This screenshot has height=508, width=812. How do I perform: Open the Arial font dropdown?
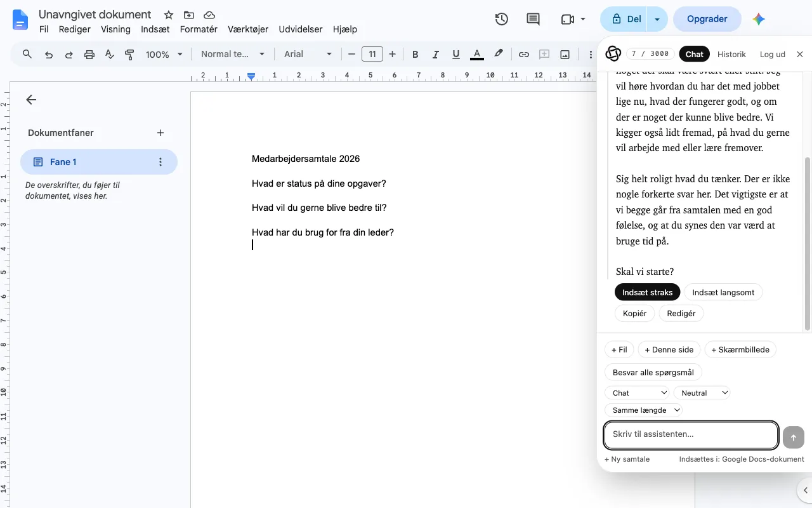pyautogui.click(x=308, y=55)
